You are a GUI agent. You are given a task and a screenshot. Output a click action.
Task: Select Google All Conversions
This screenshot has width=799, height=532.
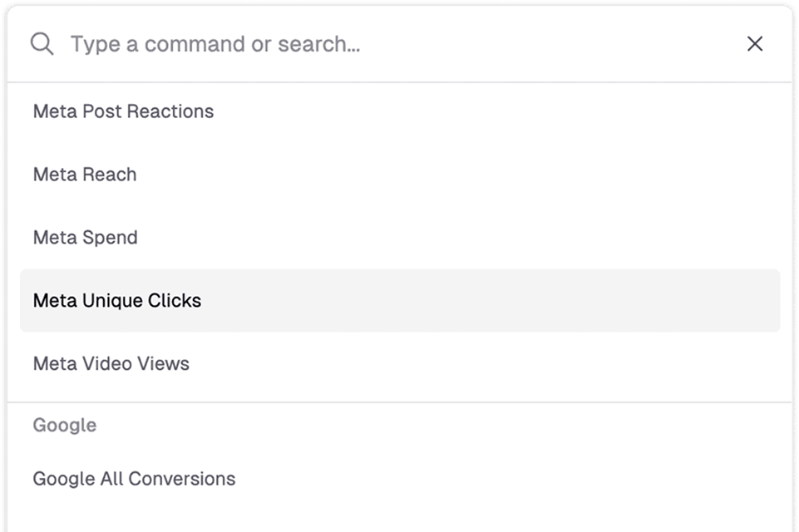click(x=134, y=479)
